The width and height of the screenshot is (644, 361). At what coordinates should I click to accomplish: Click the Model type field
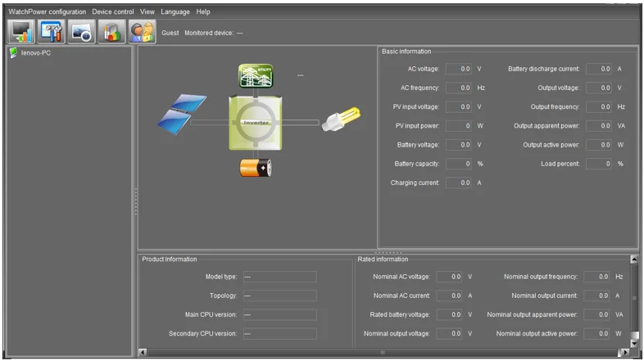click(x=279, y=277)
